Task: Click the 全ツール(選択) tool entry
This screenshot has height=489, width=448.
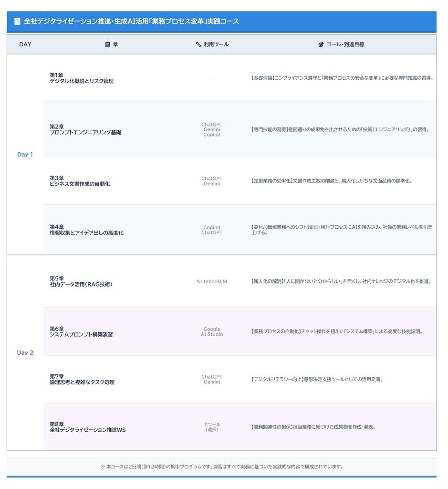Action: tap(212, 427)
